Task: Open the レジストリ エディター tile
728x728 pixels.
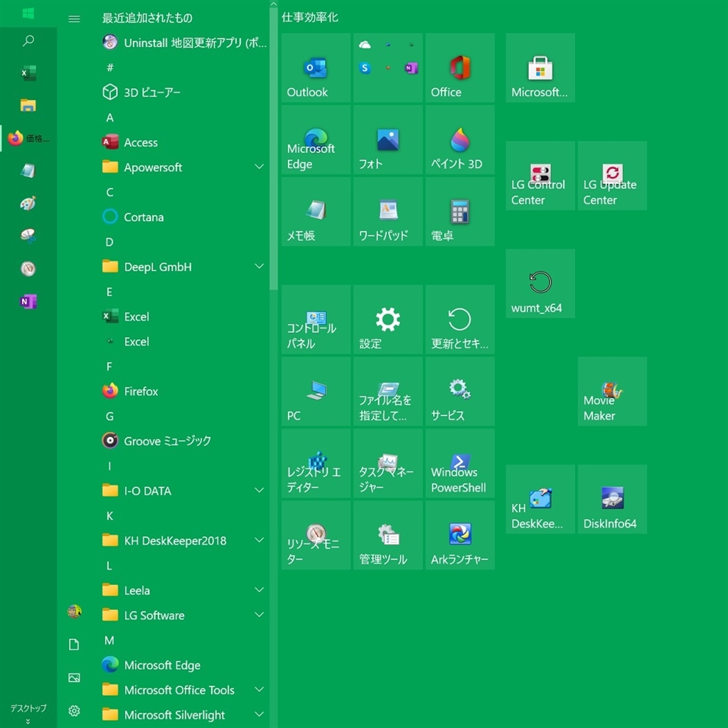Action: click(316, 464)
